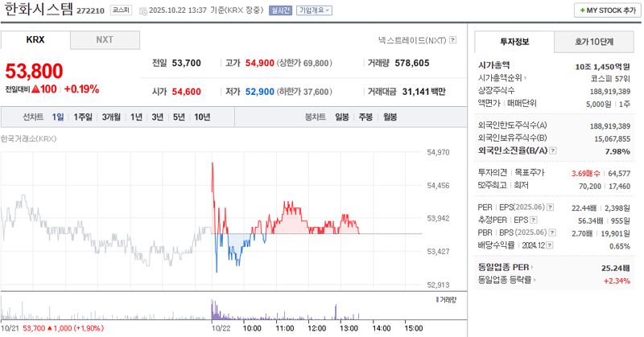Open help icon for 추정PER EPS
This screenshot has height=337, width=644.
tap(534, 220)
